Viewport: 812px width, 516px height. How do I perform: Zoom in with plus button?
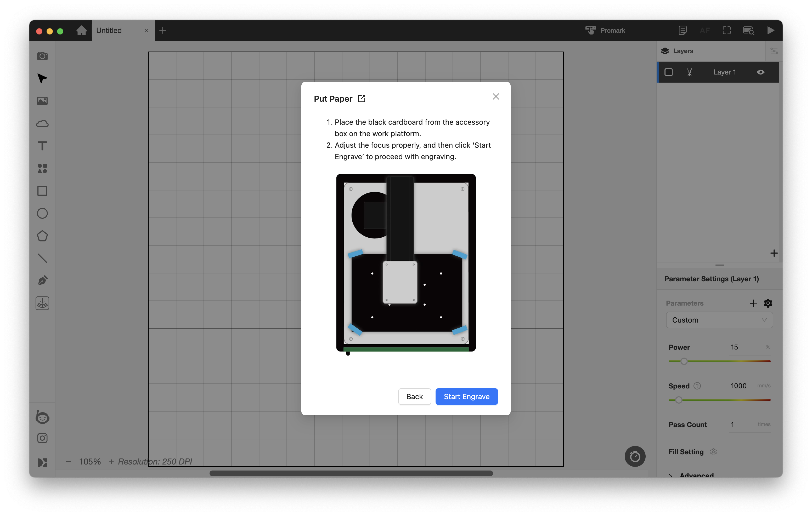[111, 461]
